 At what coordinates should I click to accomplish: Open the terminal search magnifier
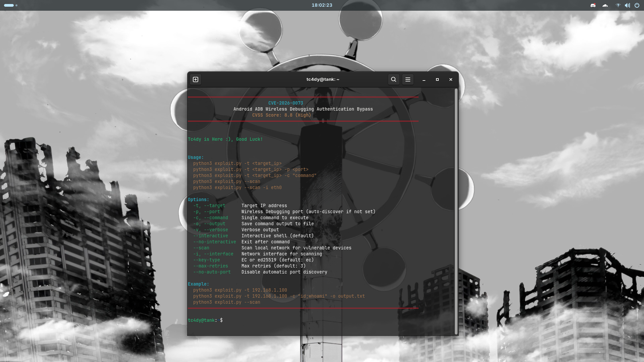pos(393,79)
